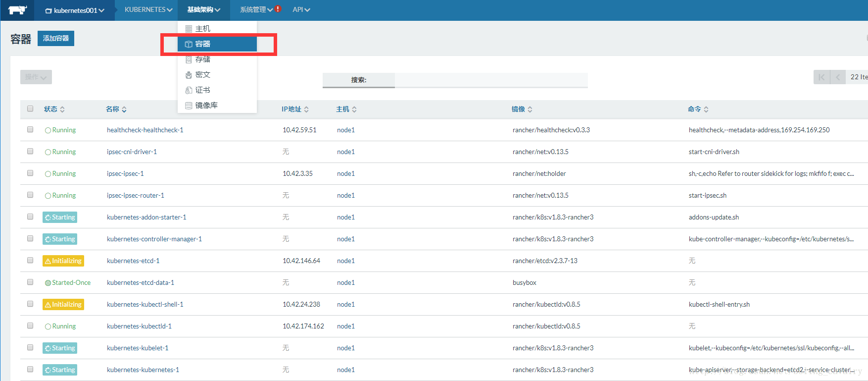Viewport: 868px width, 381px height.
Task: Select 容器 from the menu
Action: pos(217,44)
